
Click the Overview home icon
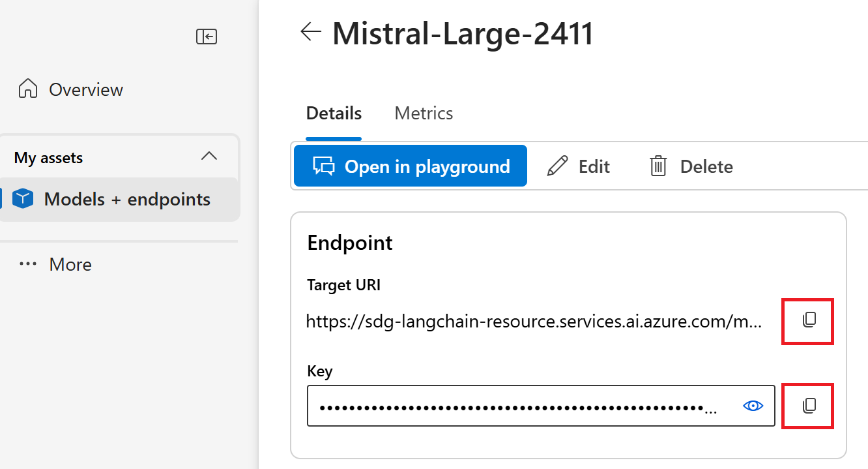click(28, 89)
